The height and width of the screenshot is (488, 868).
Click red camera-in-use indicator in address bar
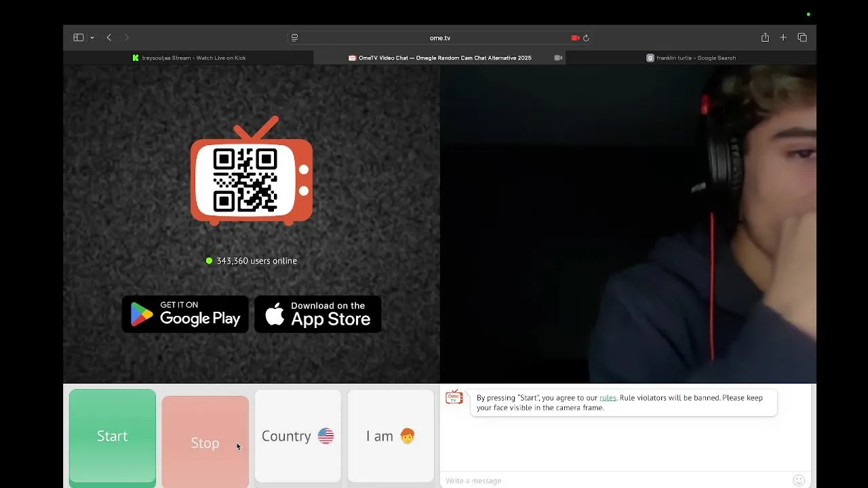tap(575, 38)
